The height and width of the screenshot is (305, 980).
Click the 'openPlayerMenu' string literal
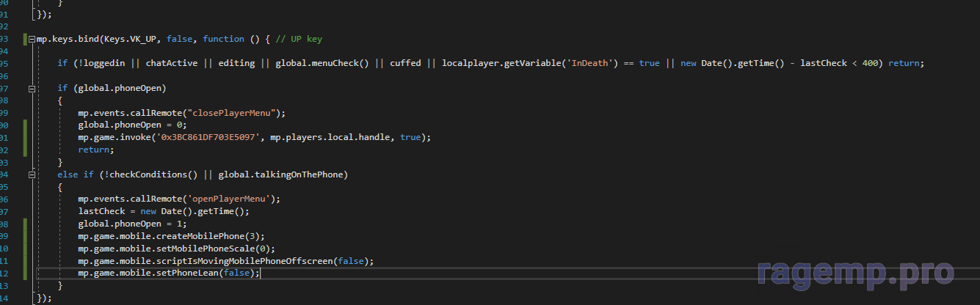click(231, 199)
